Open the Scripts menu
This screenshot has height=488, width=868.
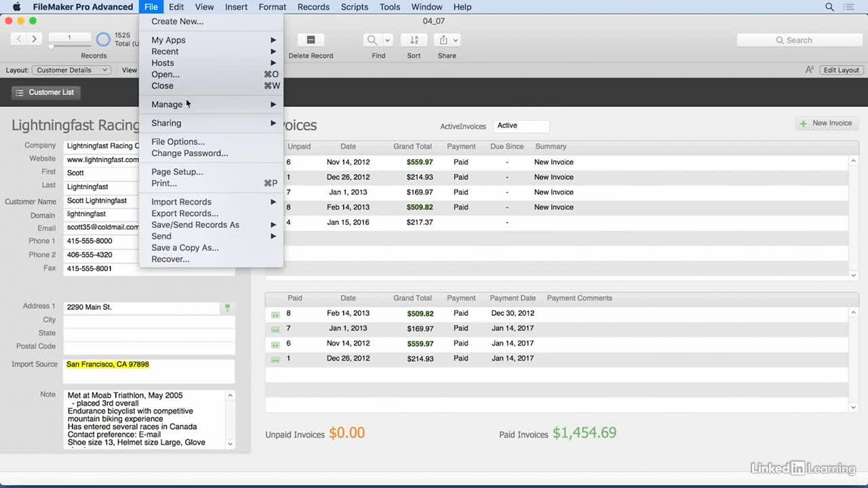(x=355, y=7)
